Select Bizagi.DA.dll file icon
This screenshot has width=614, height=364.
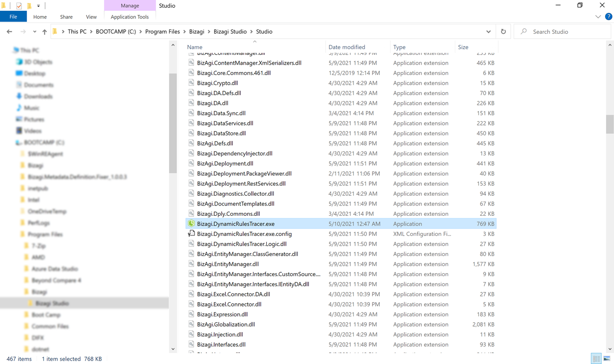point(192,103)
